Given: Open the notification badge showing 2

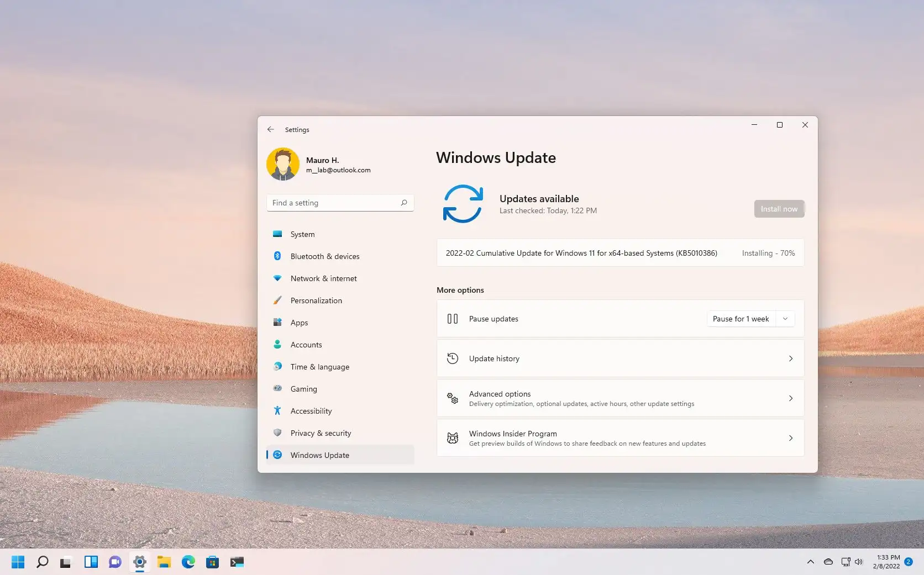Looking at the screenshot, I should point(909,562).
